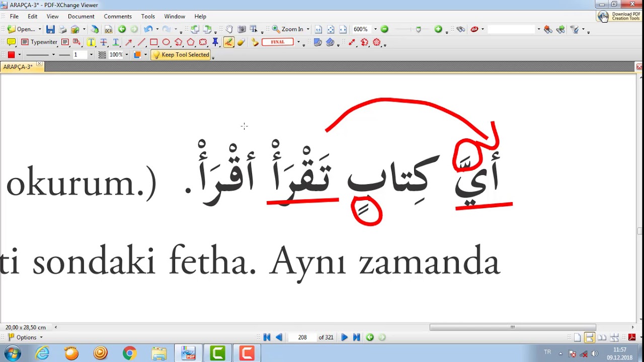Select the Snapshot camera tool

[242, 29]
